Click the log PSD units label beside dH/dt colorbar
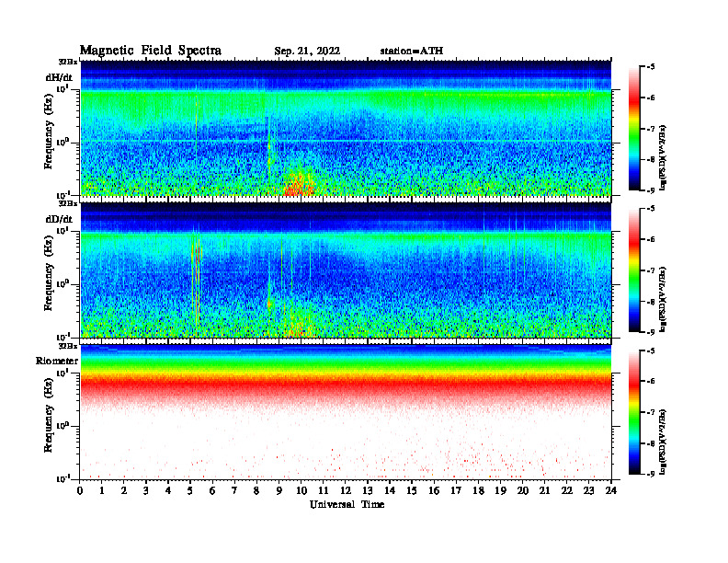Screen dimensions: 728x563 click(x=663, y=157)
